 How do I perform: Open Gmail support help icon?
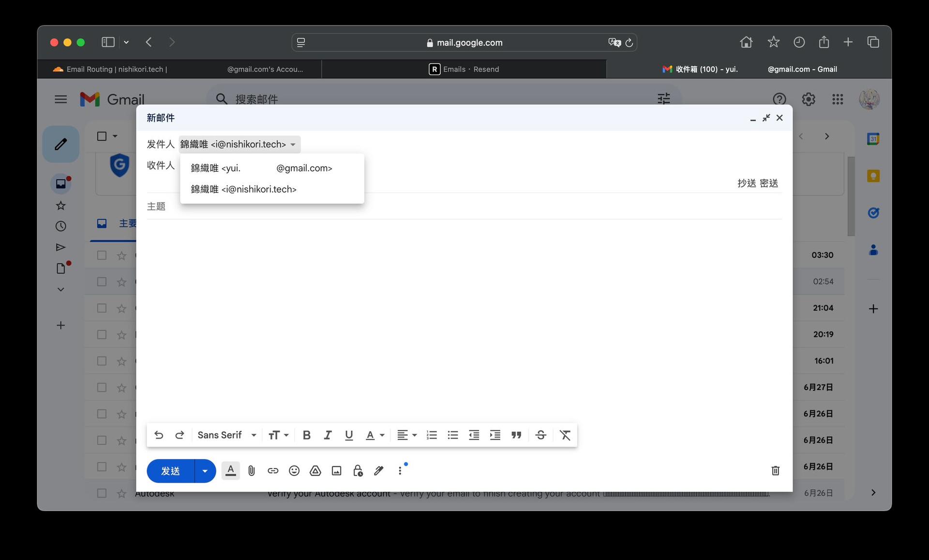pos(779,99)
